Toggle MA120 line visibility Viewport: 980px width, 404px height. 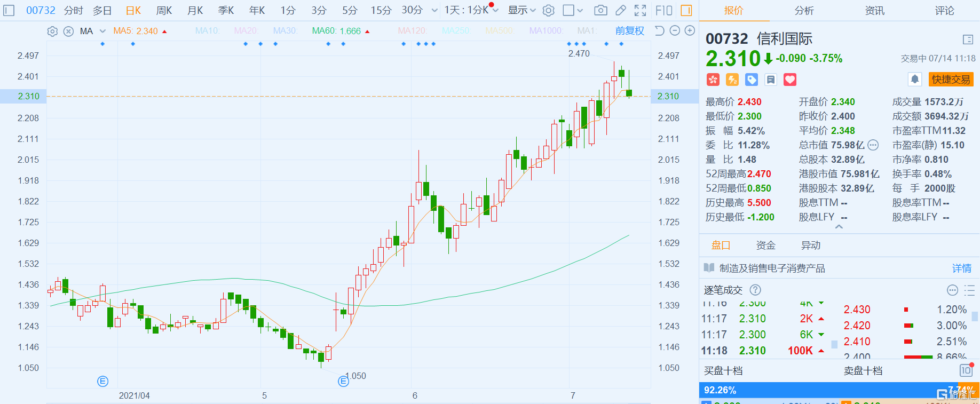412,31
